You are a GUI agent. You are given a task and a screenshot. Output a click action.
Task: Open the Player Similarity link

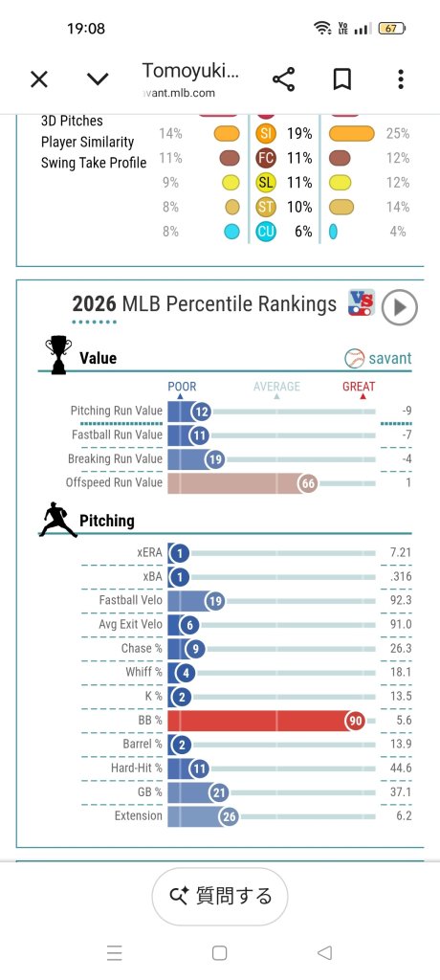tap(87, 142)
